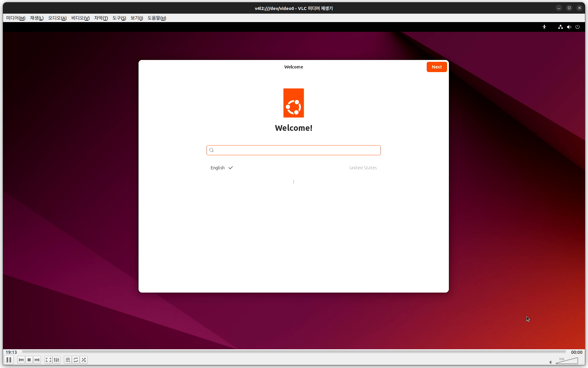Screen dimensions: 588x368
Task: Click the orange Next button
Action: [x=437, y=67]
